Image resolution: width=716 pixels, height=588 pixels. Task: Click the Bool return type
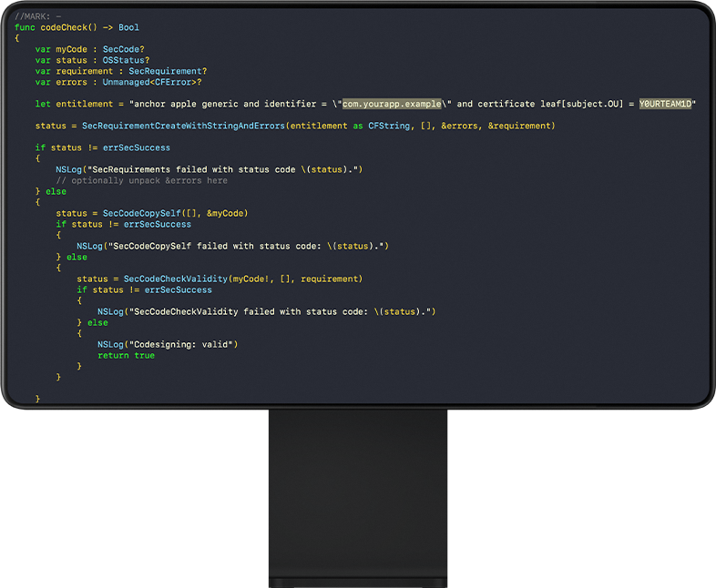[x=128, y=27]
